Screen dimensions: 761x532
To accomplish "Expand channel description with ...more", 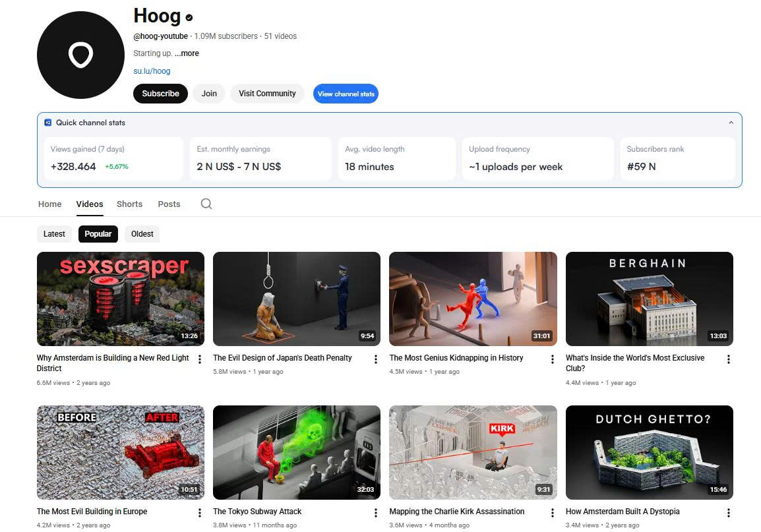I will 187,53.
